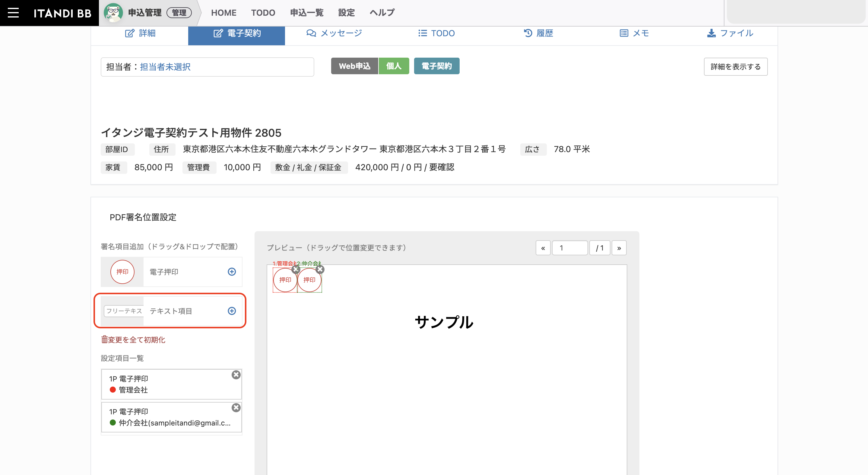Click the Web申込 badge
The width and height of the screenshot is (868, 475).
tap(354, 66)
